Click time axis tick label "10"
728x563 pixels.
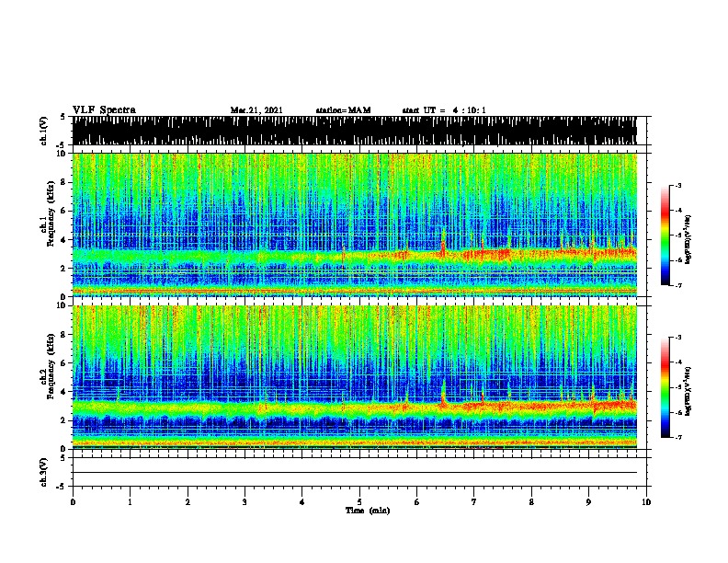[x=646, y=502]
